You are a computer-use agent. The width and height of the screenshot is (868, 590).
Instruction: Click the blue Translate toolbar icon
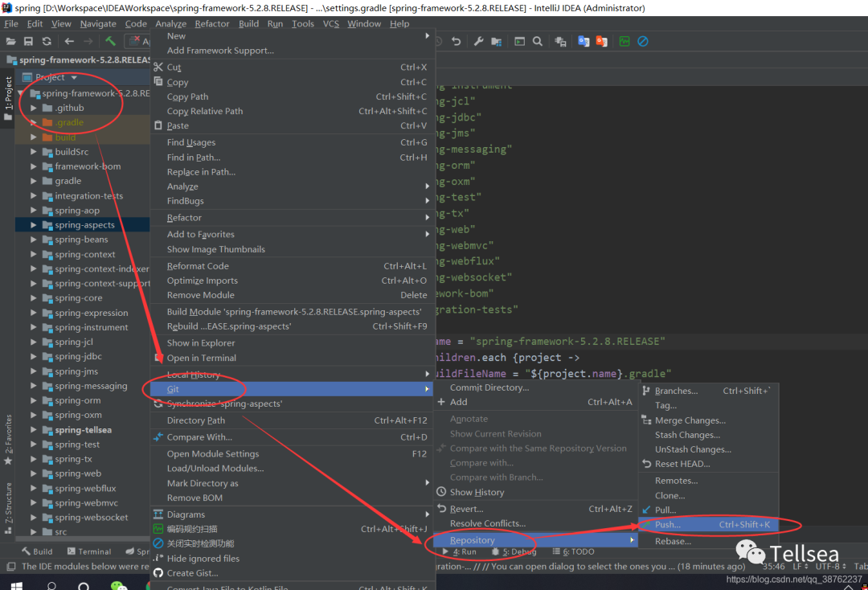pyautogui.click(x=583, y=41)
